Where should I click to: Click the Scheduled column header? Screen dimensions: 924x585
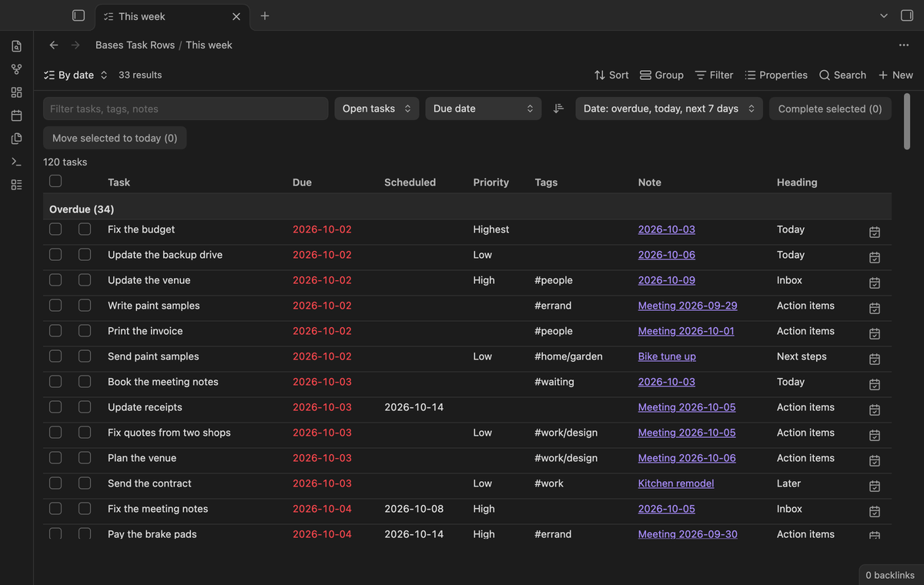(410, 182)
